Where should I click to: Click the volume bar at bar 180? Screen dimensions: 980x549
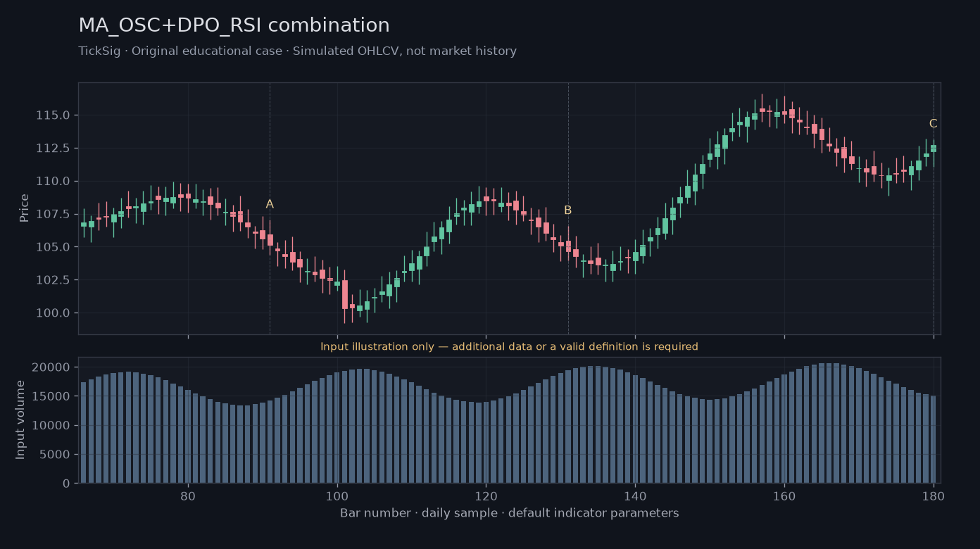click(934, 439)
